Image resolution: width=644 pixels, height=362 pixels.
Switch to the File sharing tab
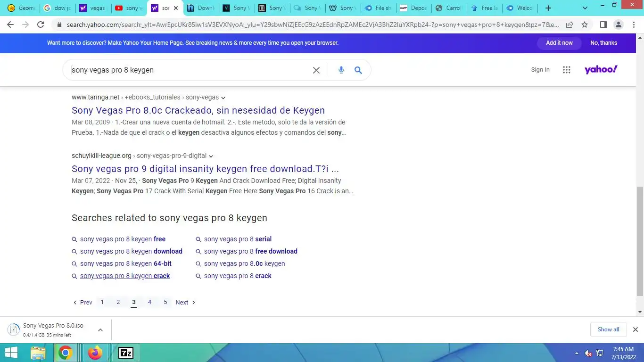pyautogui.click(x=379, y=8)
